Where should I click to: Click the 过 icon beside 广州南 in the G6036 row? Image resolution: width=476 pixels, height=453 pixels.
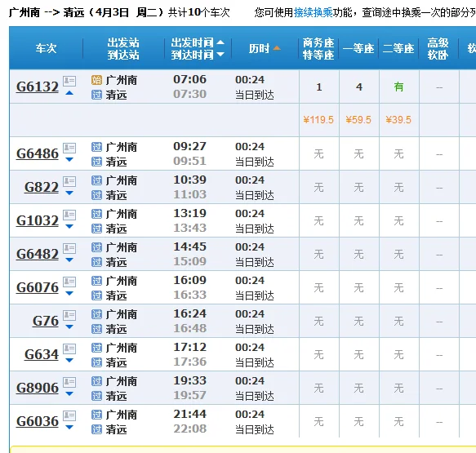[96, 415]
